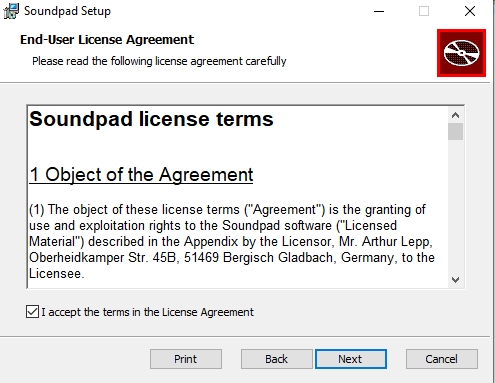Viewport: 495px width, 383px height.
Task: Cancel the Soundpad installation
Action: pos(442,359)
